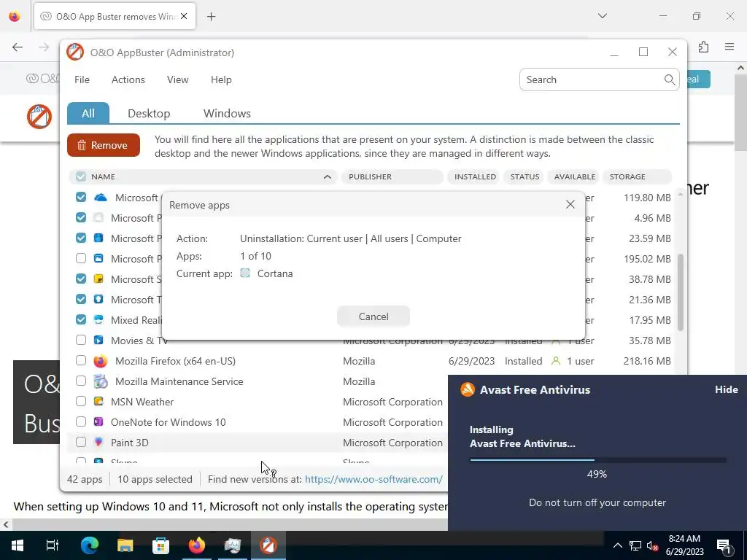Open Windows Start menu
747x560 pixels.
pos(18,545)
